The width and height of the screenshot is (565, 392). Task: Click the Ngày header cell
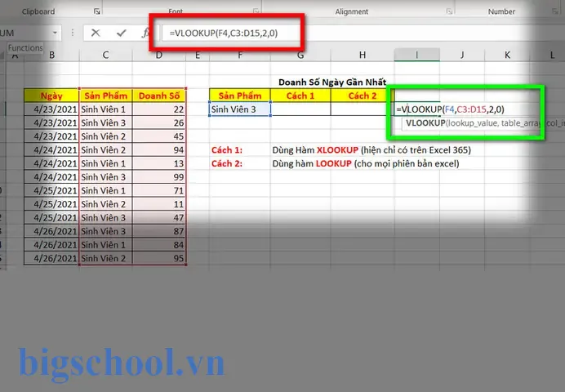tap(51, 96)
